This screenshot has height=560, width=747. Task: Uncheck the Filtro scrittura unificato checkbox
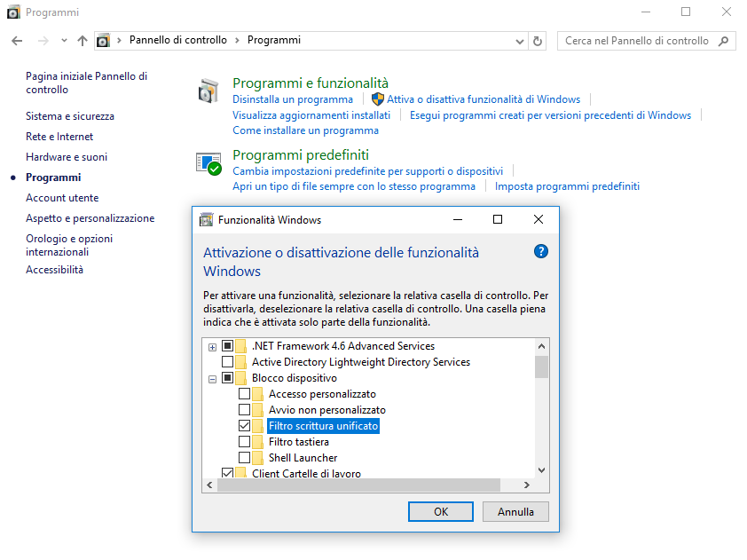pos(245,426)
